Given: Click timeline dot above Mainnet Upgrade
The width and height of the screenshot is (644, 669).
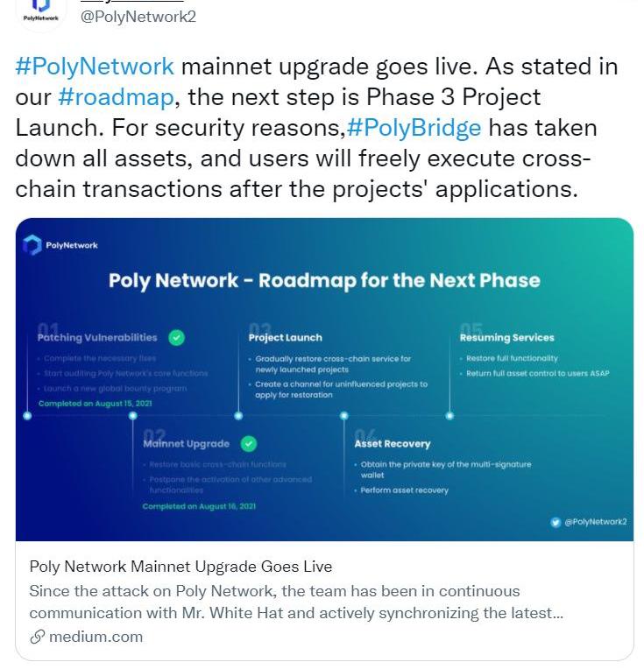Looking at the screenshot, I should pyautogui.click(x=133, y=416).
